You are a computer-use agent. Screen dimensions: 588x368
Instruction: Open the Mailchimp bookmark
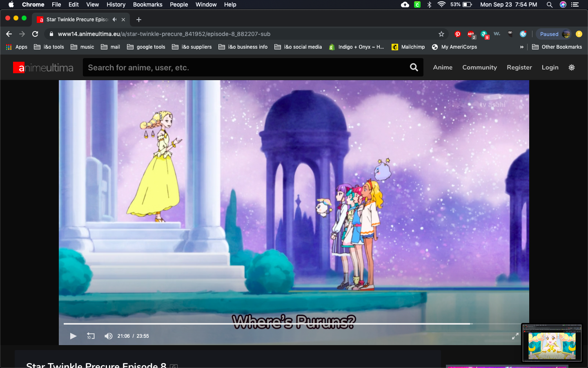(408, 47)
